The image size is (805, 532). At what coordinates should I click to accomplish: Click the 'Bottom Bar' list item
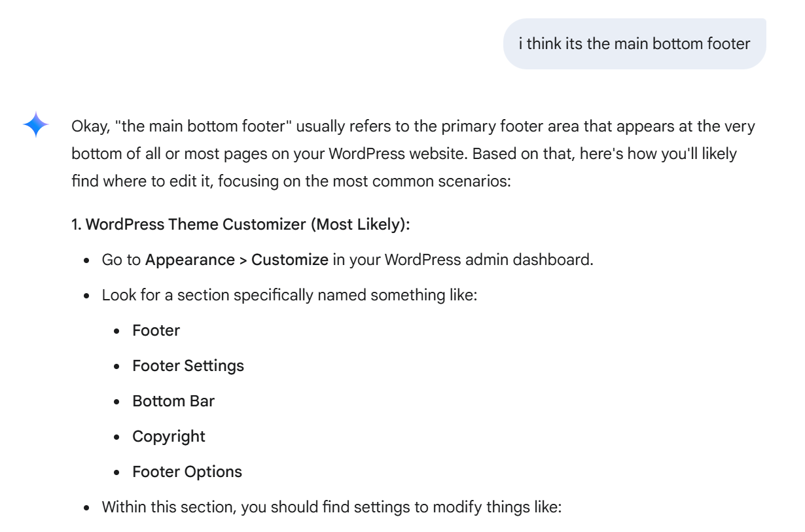point(173,401)
